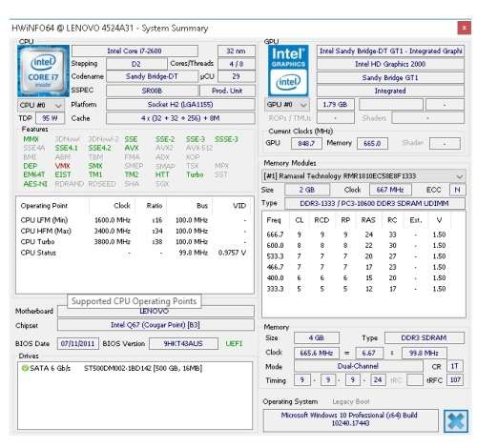Select the CPU LFM (Min) operating point row
The height and width of the screenshot is (448, 477).
(135, 220)
